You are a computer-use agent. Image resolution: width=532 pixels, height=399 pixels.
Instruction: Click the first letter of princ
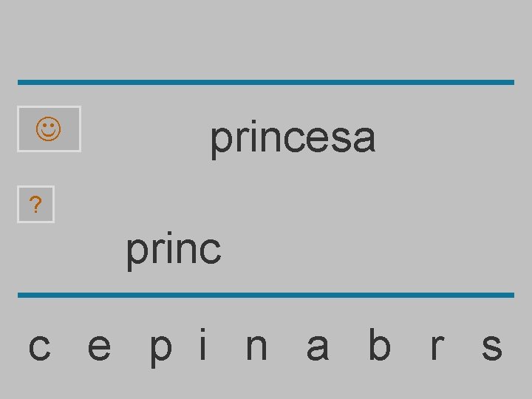[136, 253]
